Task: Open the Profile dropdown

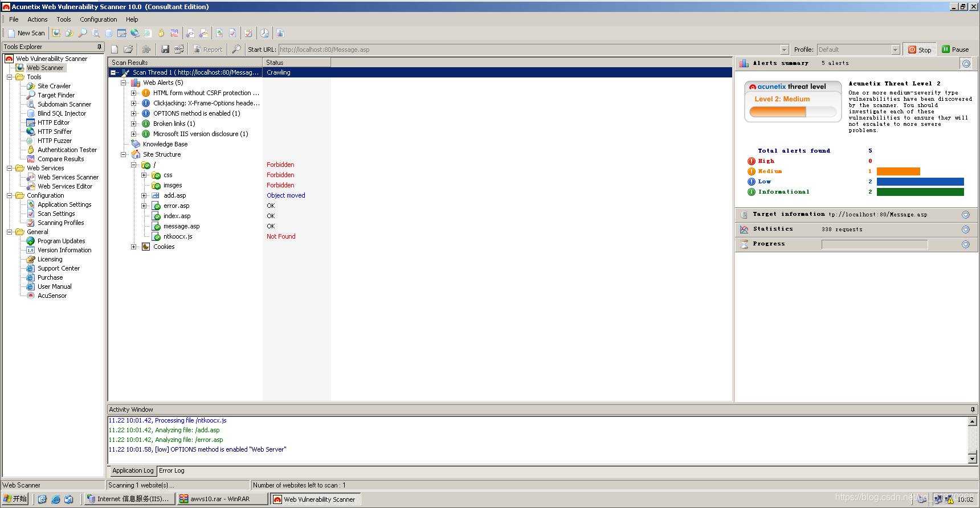Action: 895,50
